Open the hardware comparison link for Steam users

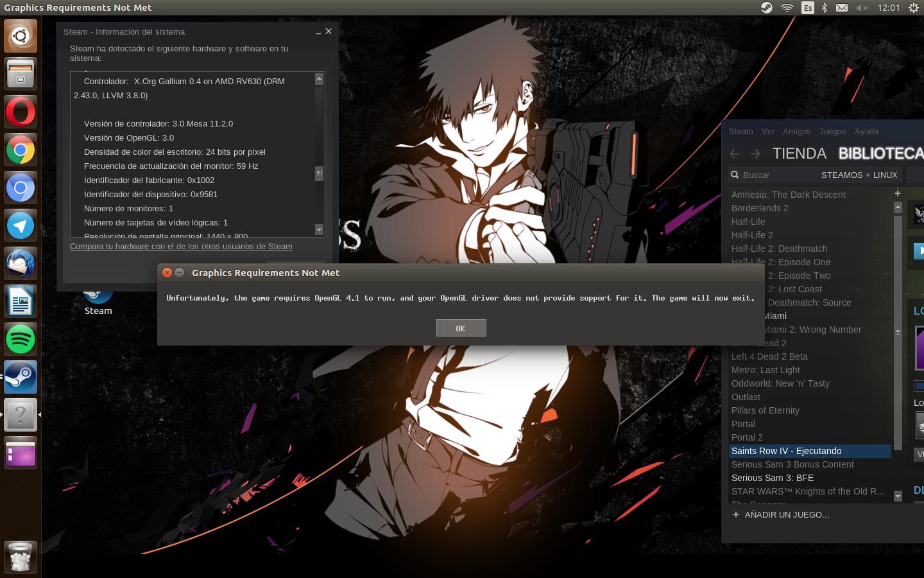coord(181,247)
